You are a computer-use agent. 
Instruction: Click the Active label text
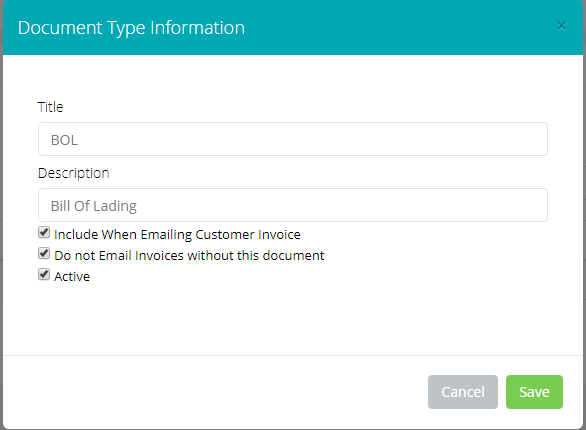point(72,276)
